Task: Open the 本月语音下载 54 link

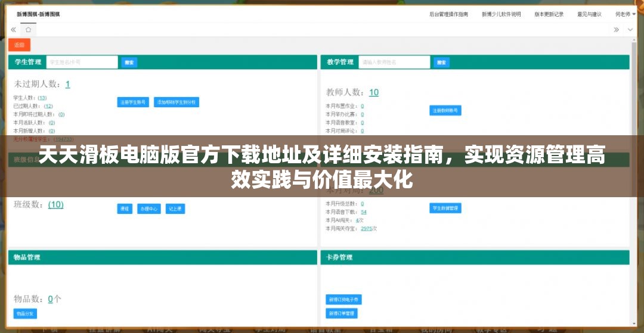Action: pos(364,212)
